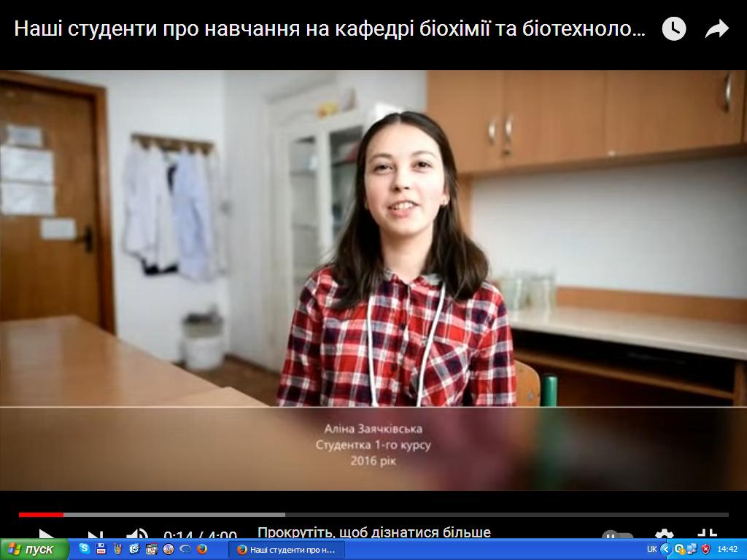The height and width of the screenshot is (560, 747).
Task: Mute the video with speaker icon
Action: [x=136, y=534]
